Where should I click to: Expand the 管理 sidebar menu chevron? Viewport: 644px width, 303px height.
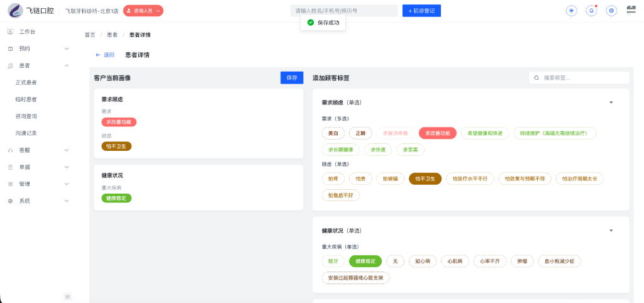67,184
